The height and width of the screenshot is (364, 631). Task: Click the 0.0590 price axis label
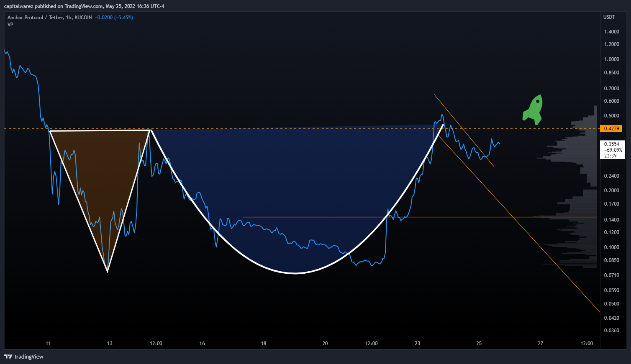612,290
